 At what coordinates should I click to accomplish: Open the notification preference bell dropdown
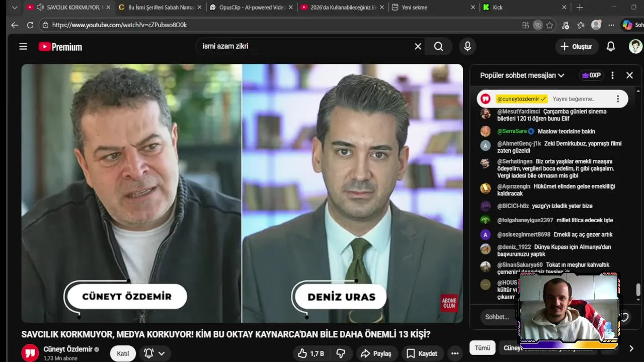[x=154, y=353]
